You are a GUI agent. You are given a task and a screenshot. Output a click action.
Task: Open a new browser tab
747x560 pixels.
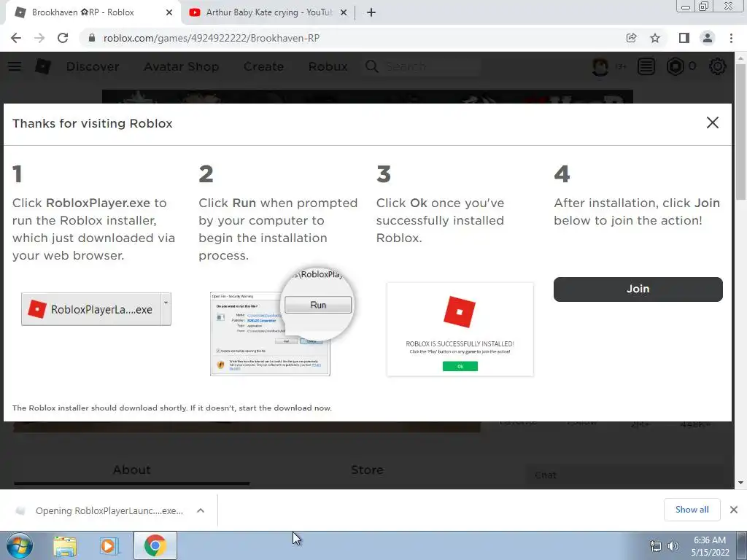(x=371, y=12)
